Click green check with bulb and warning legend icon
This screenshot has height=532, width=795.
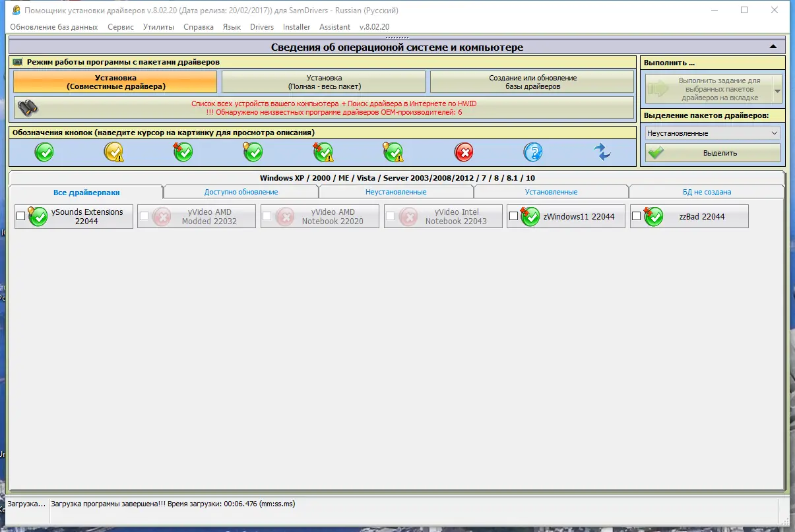(393, 152)
